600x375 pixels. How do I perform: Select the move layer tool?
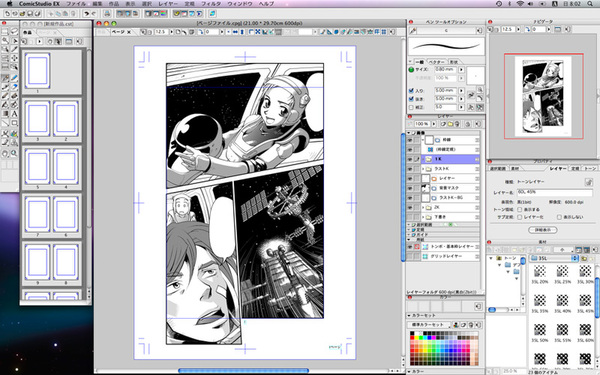tap(14, 58)
